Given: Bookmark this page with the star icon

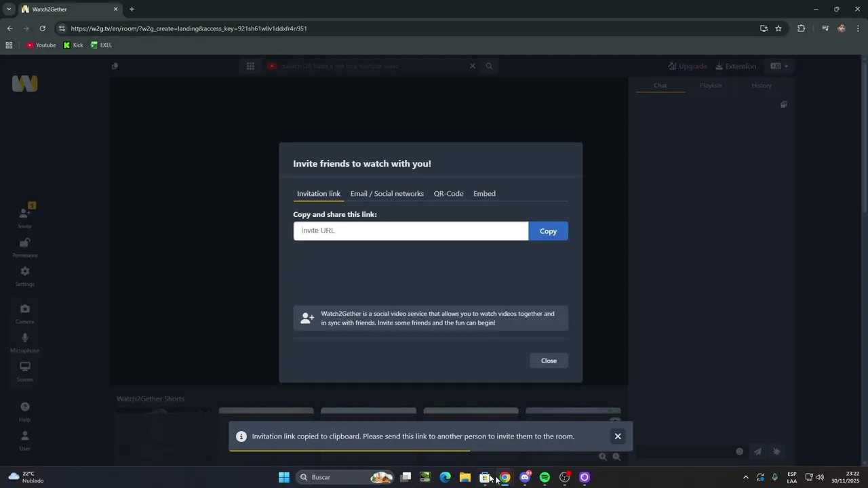Looking at the screenshot, I should [x=778, y=28].
